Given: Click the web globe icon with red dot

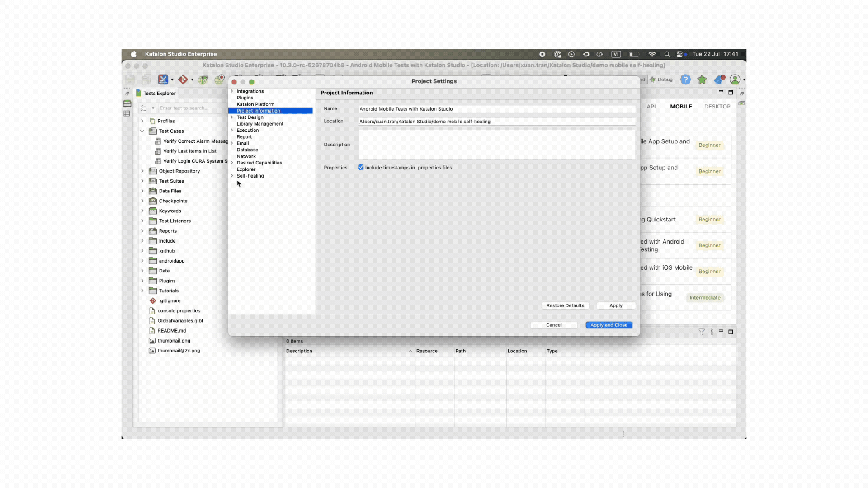Looking at the screenshot, I should click(220, 80).
